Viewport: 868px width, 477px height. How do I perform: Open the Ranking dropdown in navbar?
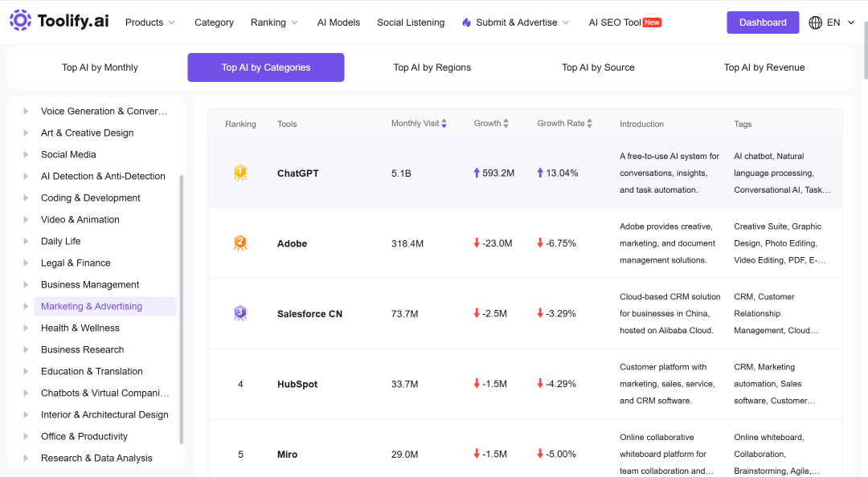click(274, 22)
